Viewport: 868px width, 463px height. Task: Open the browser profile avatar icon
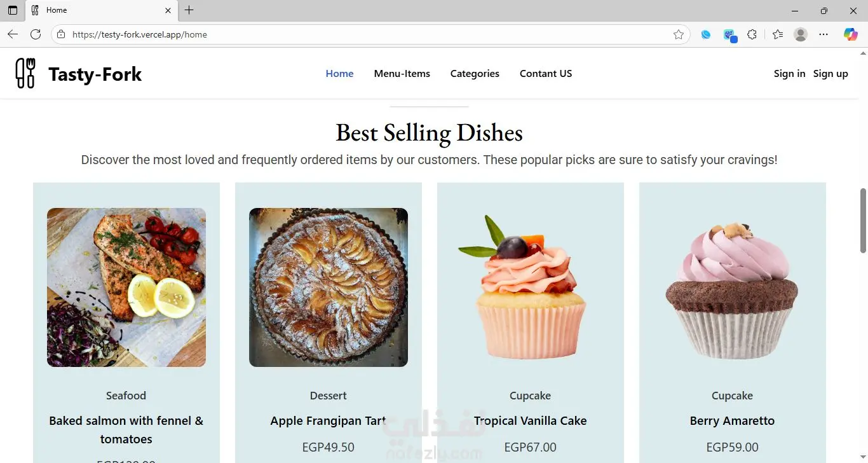pyautogui.click(x=801, y=34)
